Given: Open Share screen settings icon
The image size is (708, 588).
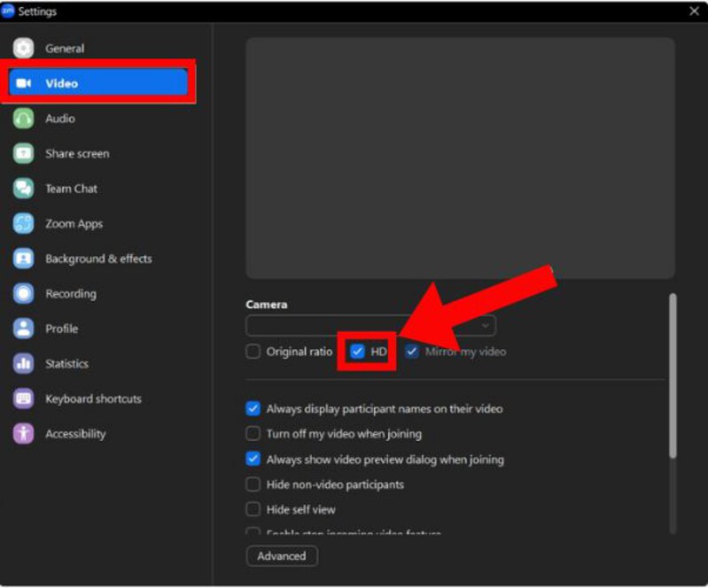Looking at the screenshot, I should (x=24, y=153).
